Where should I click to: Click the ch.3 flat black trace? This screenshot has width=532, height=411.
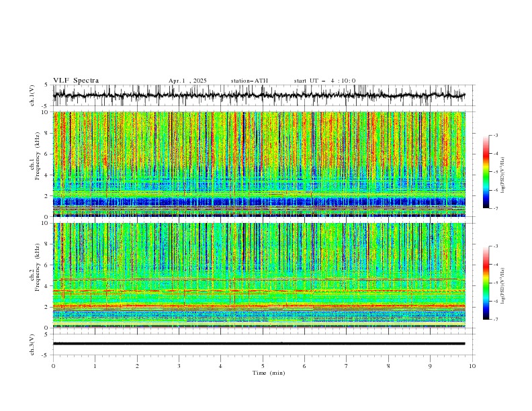click(x=259, y=344)
